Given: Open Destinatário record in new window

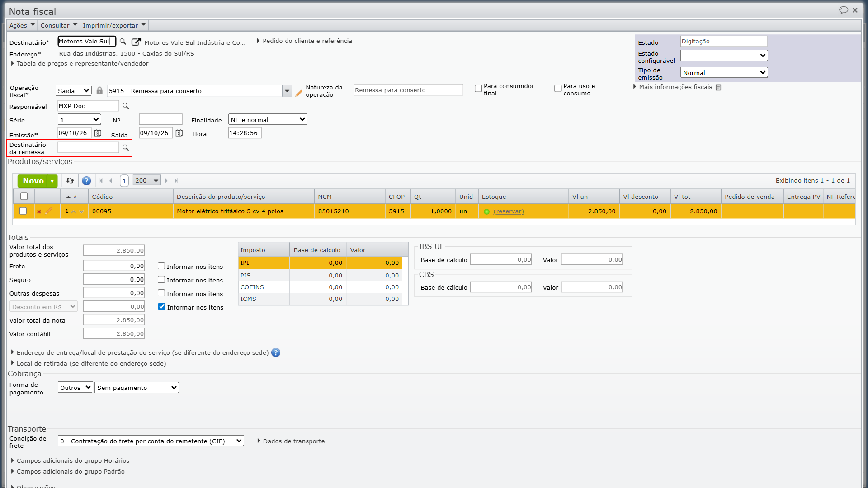Looking at the screenshot, I should coord(136,42).
